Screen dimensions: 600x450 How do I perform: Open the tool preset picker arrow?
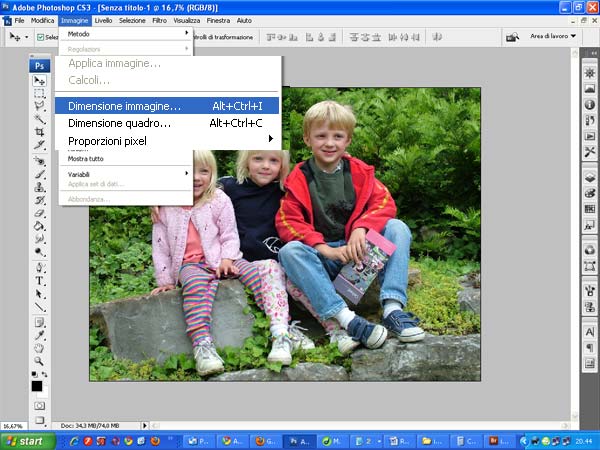tap(26, 37)
